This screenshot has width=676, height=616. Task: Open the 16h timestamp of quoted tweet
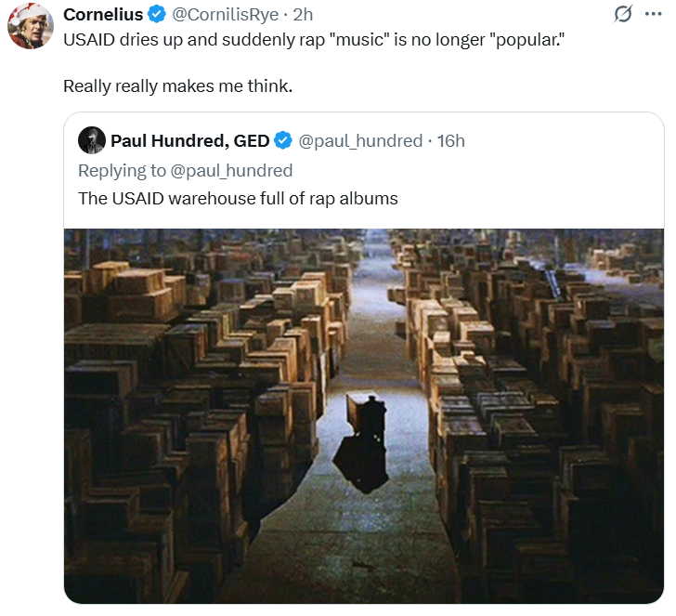point(450,141)
